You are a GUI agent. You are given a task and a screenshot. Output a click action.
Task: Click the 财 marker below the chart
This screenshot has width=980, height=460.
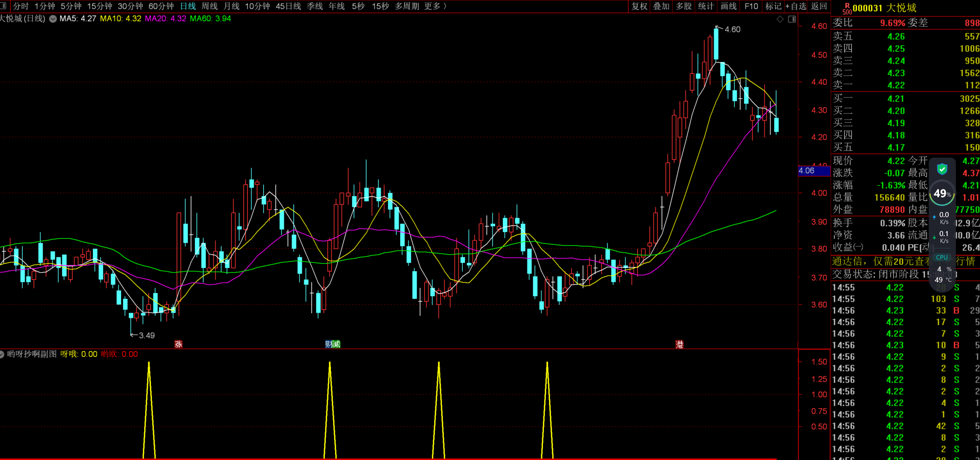click(x=329, y=344)
